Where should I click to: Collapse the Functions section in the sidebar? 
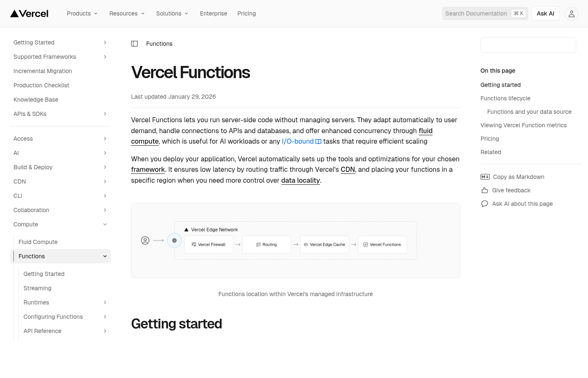[105, 256]
